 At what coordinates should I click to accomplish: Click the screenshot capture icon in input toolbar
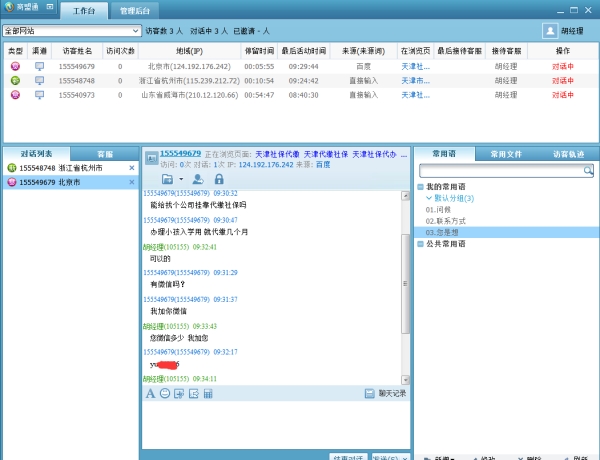(179, 393)
